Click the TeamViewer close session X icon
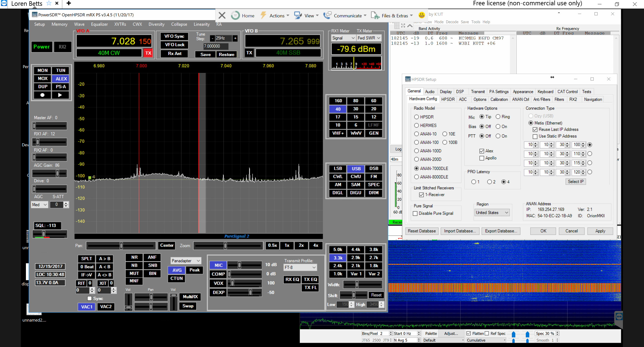 (222, 16)
